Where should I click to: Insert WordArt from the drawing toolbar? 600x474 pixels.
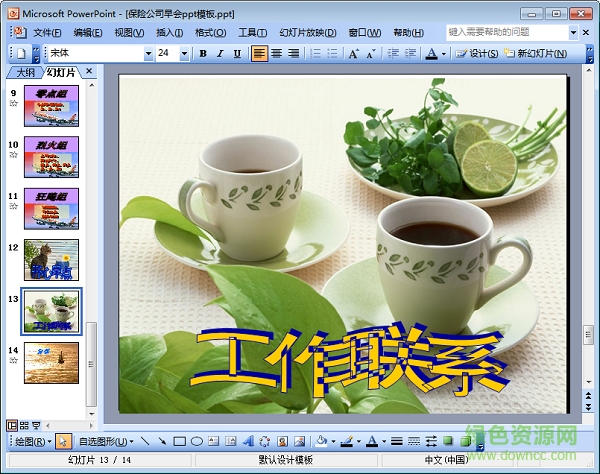click(249, 440)
